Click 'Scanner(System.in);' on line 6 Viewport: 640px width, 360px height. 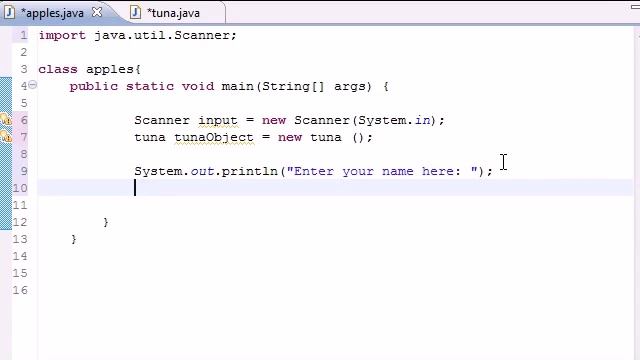[x=369, y=120]
